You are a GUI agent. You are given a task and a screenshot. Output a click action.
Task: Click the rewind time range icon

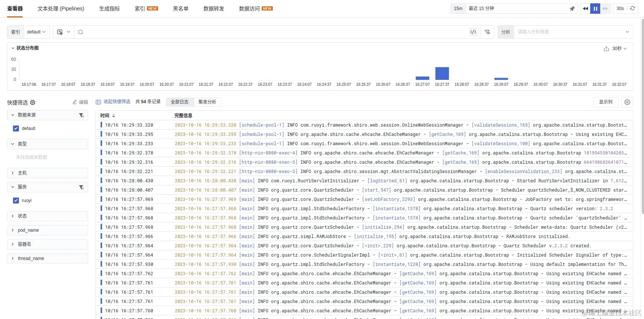(585, 9)
